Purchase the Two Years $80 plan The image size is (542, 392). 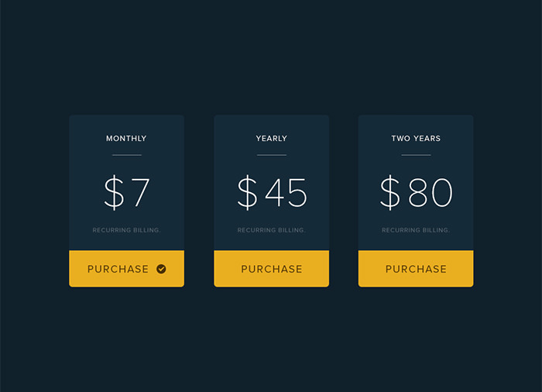416,269
